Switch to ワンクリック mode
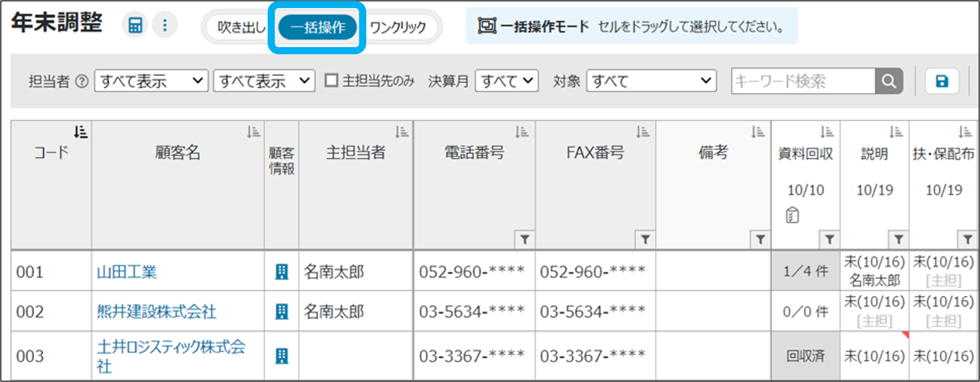The image size is (980, 382). 398,27
